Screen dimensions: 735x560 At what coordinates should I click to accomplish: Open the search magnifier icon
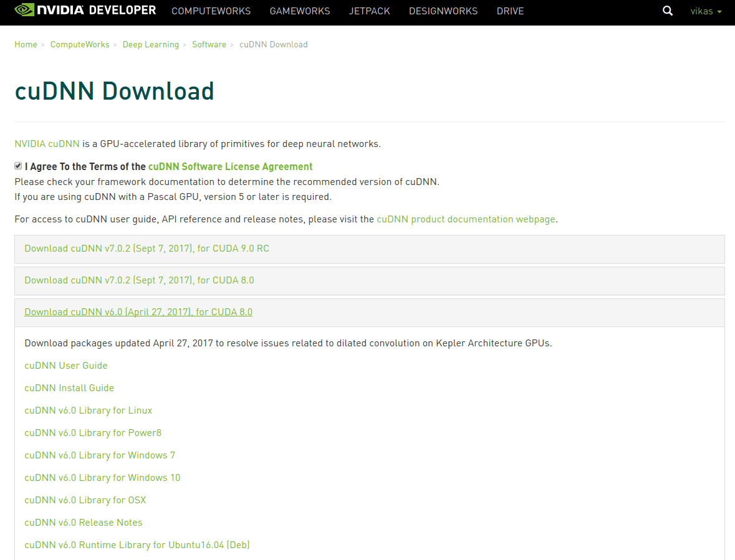[x=668, y=11]
